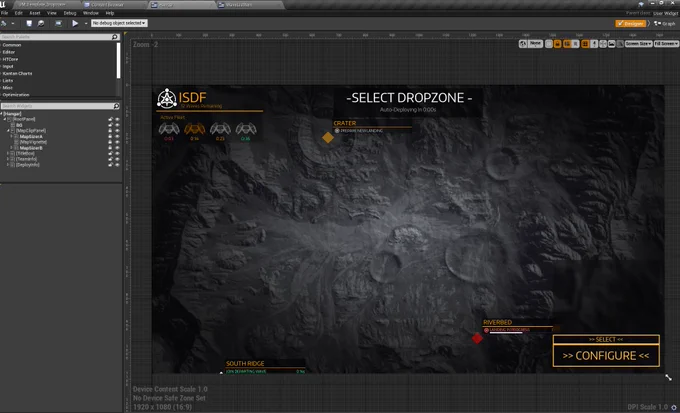Open the play options dropdown arrow

click(86, 23)
